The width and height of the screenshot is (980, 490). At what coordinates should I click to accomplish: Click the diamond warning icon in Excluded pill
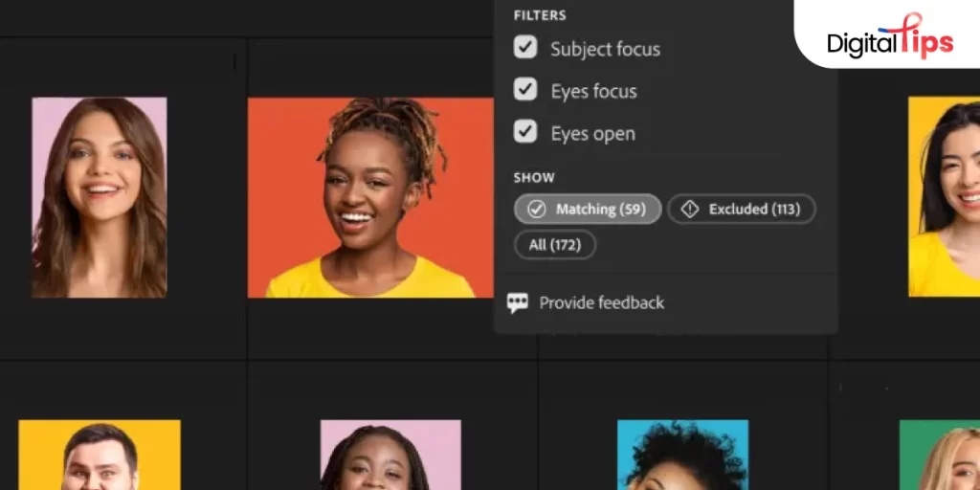click(x=689, y=209)
